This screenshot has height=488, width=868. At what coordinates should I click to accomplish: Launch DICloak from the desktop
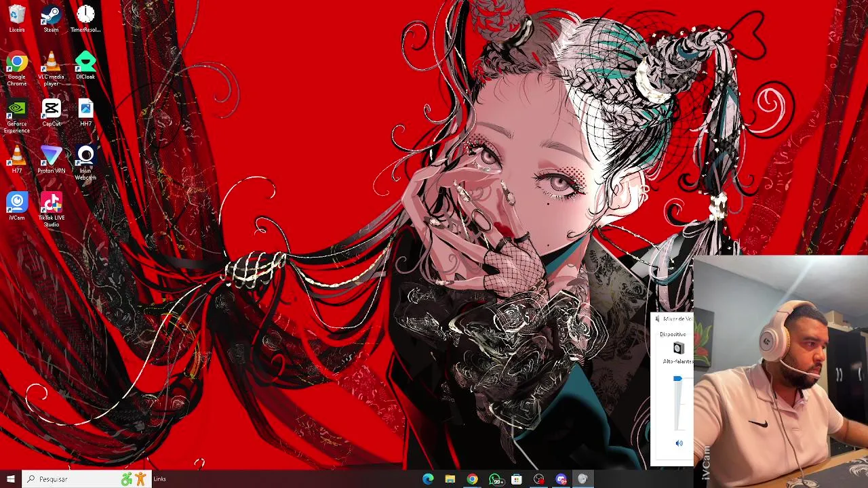85,66
